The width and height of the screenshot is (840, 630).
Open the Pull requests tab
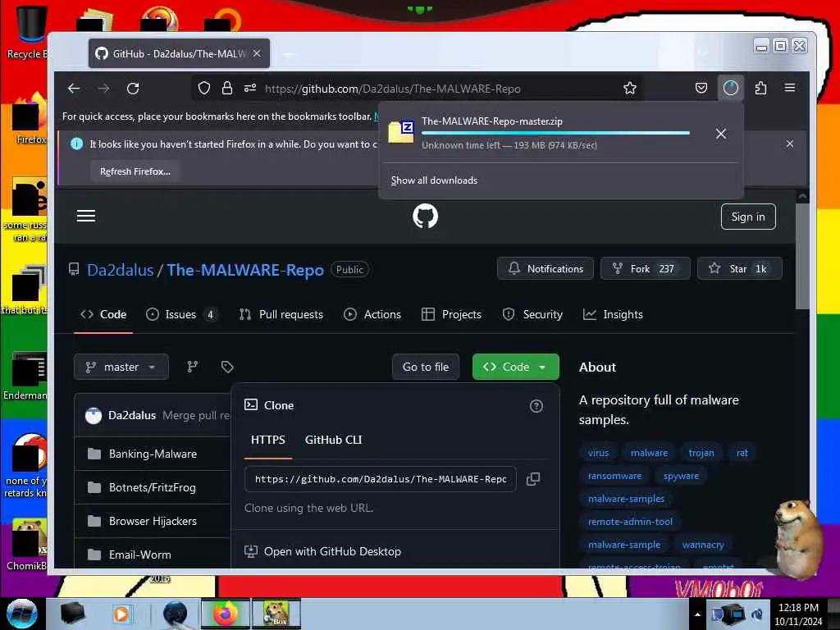[x=281, y=314]
